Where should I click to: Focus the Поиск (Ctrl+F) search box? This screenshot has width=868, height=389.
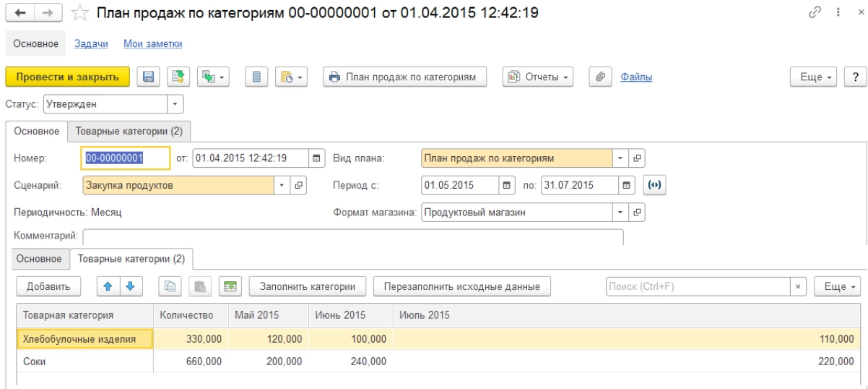(x=698, y=286)
